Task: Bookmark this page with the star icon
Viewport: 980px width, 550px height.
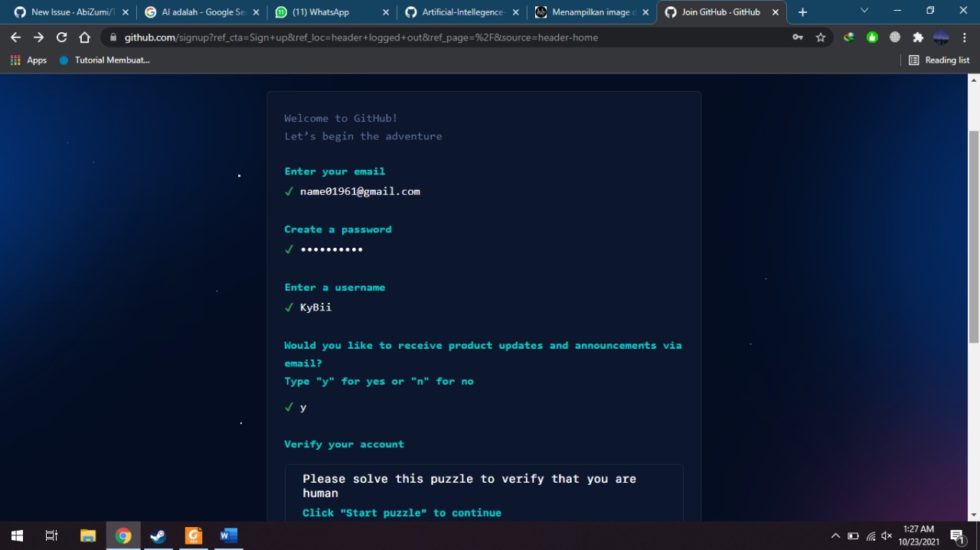Action: coord(821,37)
